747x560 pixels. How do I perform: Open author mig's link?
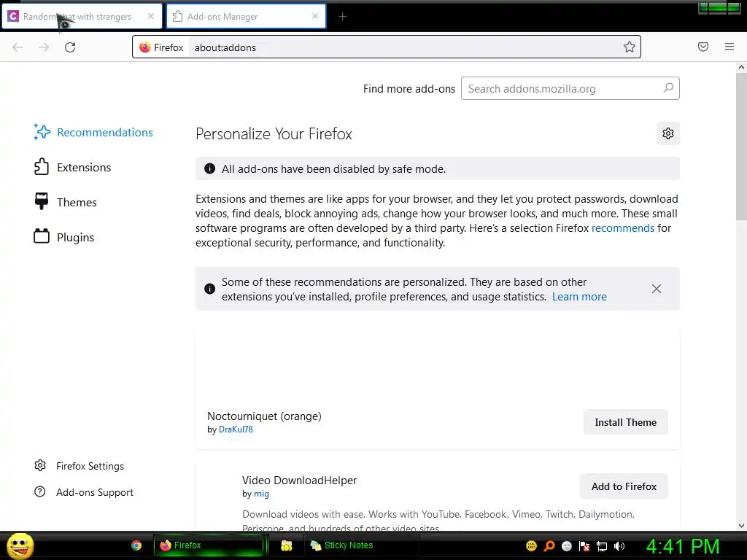pos(261,494)
